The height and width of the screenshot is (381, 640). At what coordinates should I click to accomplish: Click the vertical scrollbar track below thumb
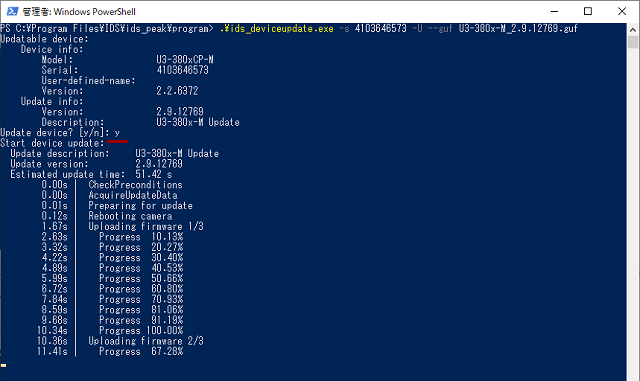pos(633,212)
